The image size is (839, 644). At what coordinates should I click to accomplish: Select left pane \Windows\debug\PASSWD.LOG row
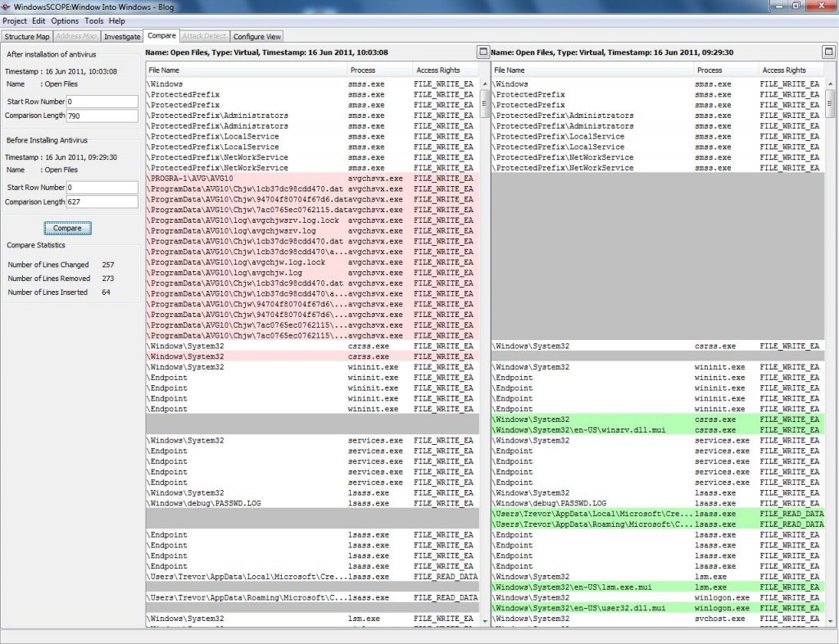[x=312, y=503]
